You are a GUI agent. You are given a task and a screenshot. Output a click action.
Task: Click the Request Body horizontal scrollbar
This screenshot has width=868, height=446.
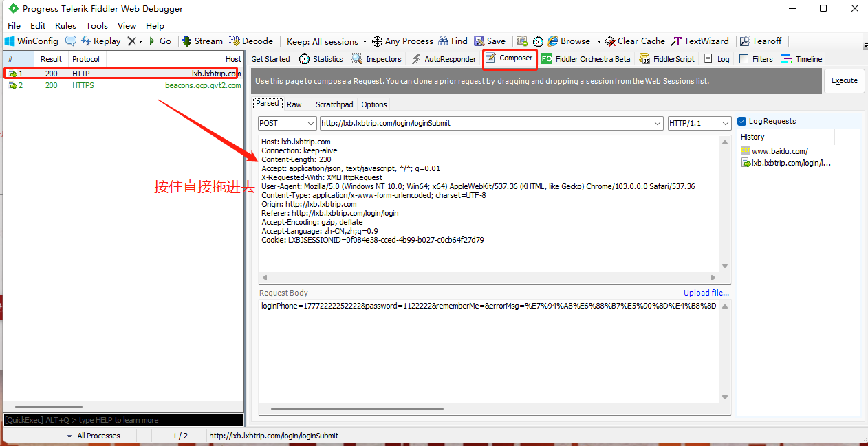[x=358, y=409]
